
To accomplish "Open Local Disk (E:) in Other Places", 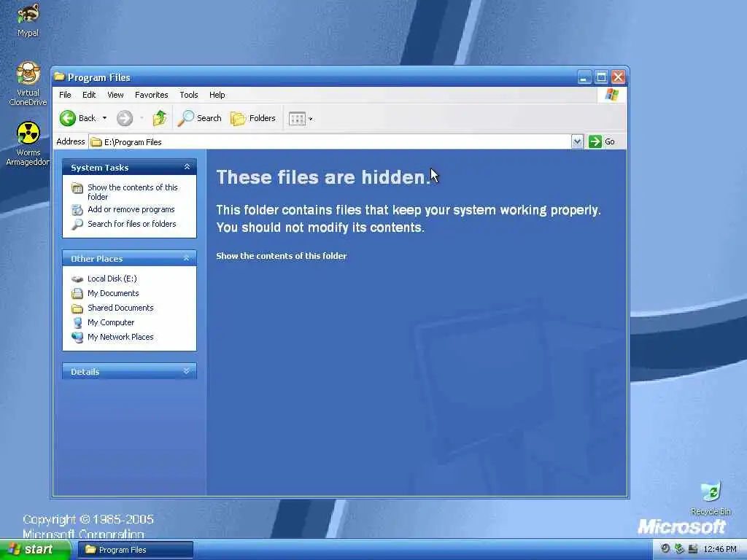I will tap(112, 279).
